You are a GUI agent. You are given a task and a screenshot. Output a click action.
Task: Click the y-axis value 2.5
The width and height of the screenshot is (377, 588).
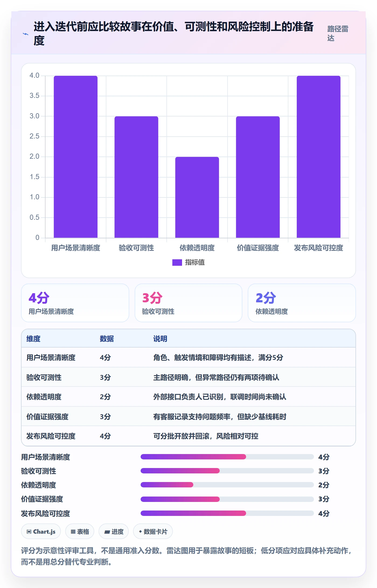(x=34, y=136)
